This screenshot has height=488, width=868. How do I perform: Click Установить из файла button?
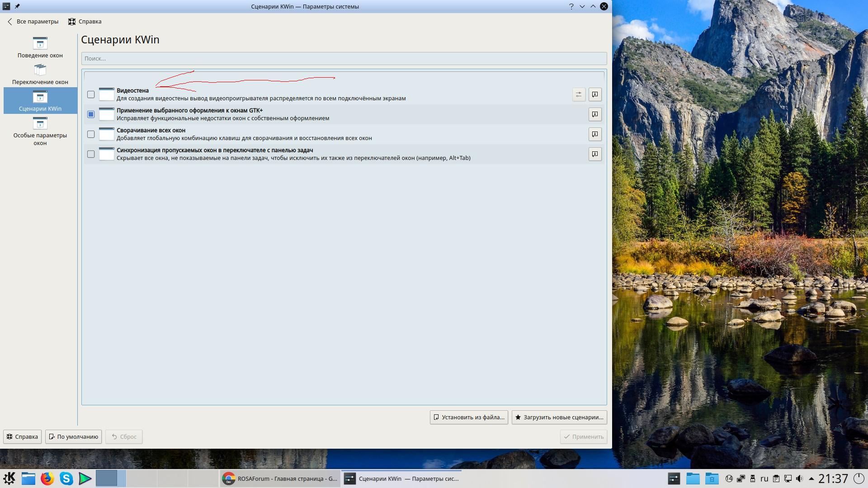coord(469,417)
